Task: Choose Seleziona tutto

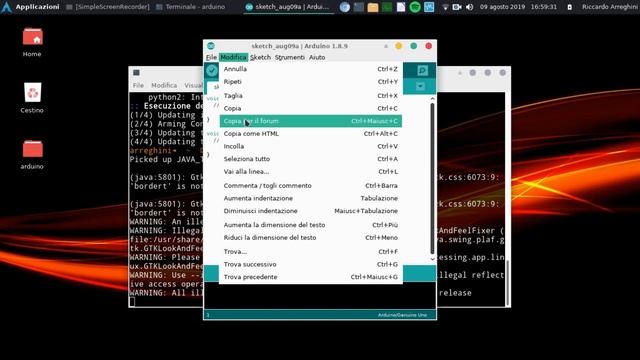Action: click(x=311, y=159)
